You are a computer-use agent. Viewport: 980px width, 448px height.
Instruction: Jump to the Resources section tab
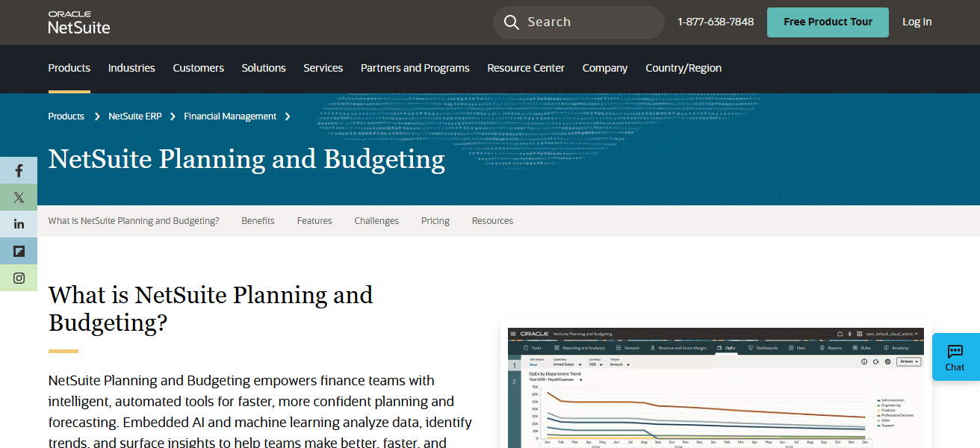coord(492,221)
